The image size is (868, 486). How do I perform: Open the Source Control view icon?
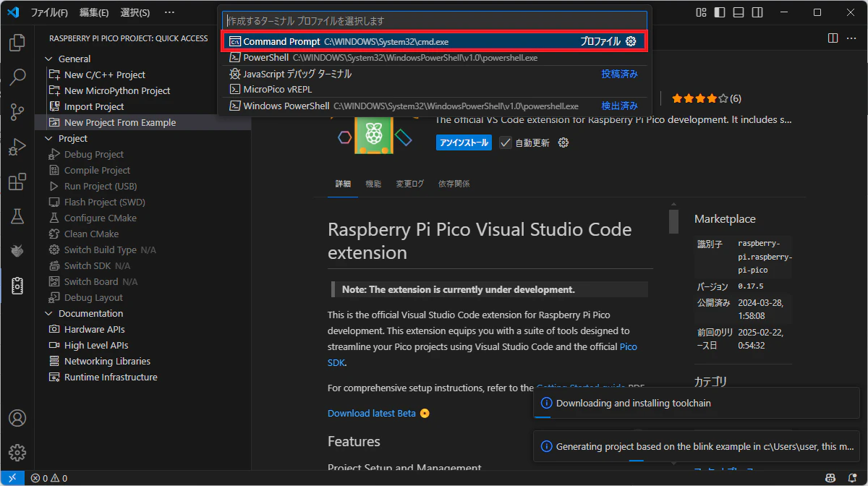pos(17,111)
